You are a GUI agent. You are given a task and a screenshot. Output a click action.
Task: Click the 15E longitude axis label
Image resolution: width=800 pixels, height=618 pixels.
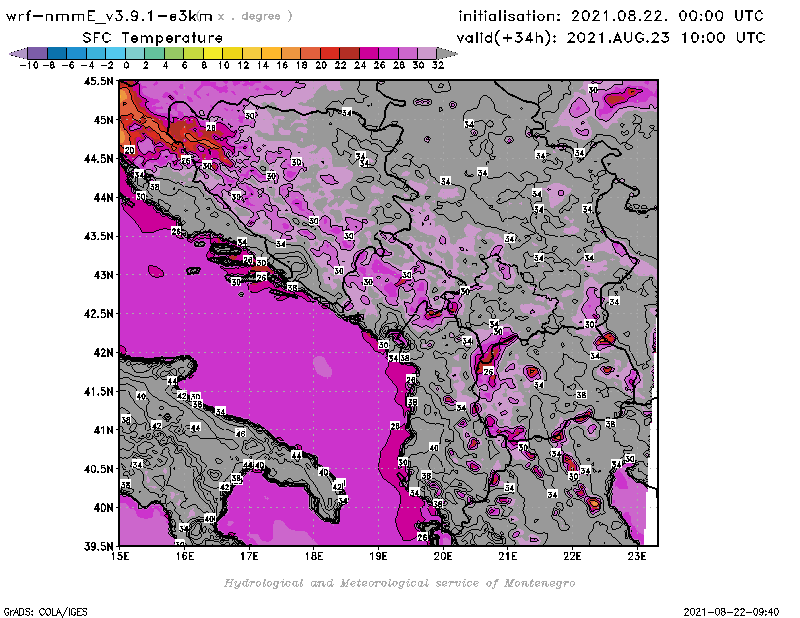(x=121, y=557)
